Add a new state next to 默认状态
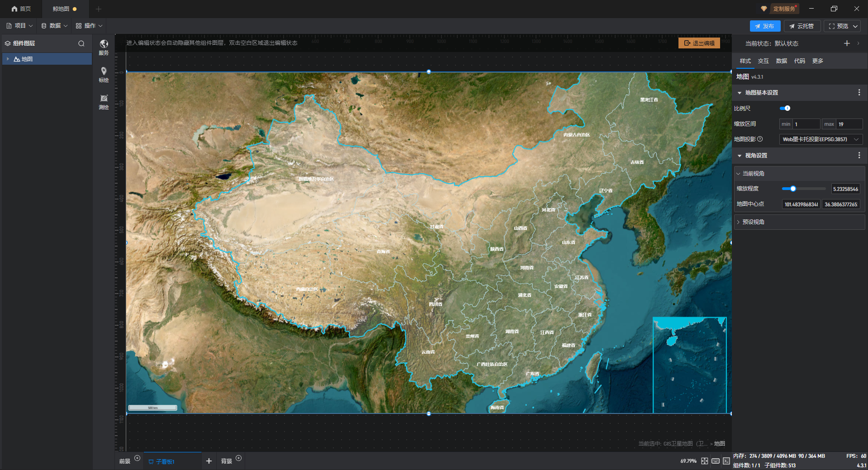The width and height of the screenshot is (868, 470). (847, 43)
